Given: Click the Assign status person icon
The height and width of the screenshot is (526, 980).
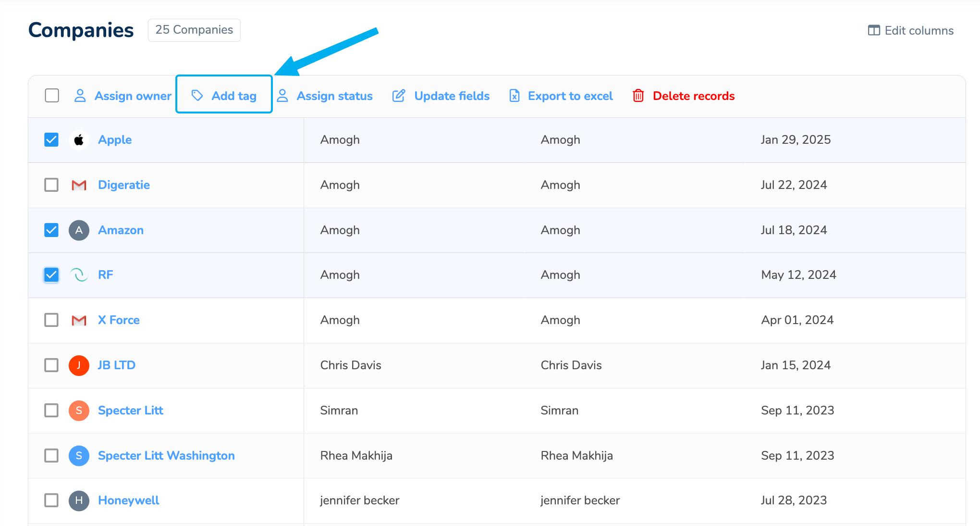Looking at the screenshot, I should [x=282, y=96].
